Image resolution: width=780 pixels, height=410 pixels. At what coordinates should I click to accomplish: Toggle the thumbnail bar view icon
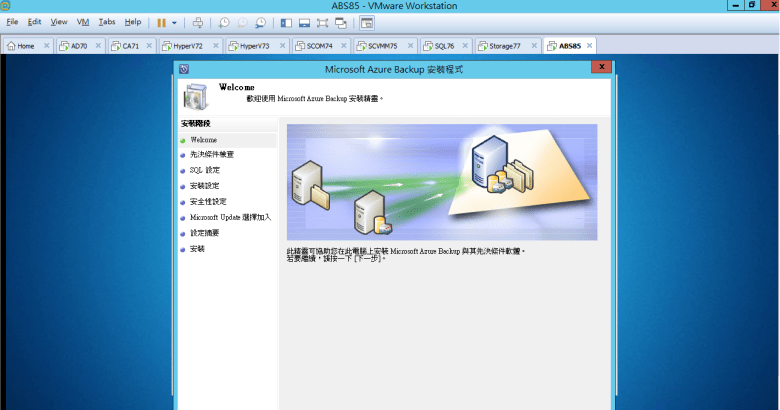click(x=304, y=22)
